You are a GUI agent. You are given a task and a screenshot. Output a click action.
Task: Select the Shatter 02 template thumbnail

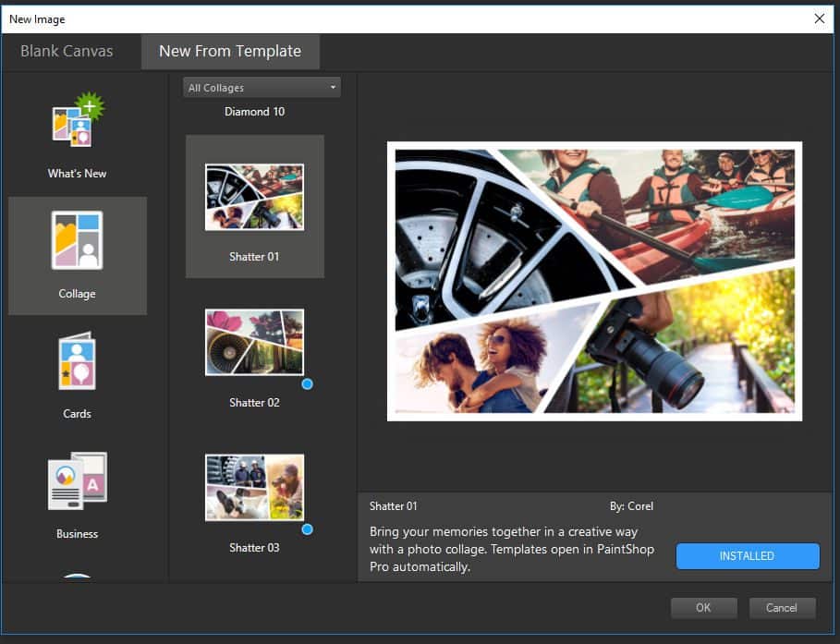[254, 342]
